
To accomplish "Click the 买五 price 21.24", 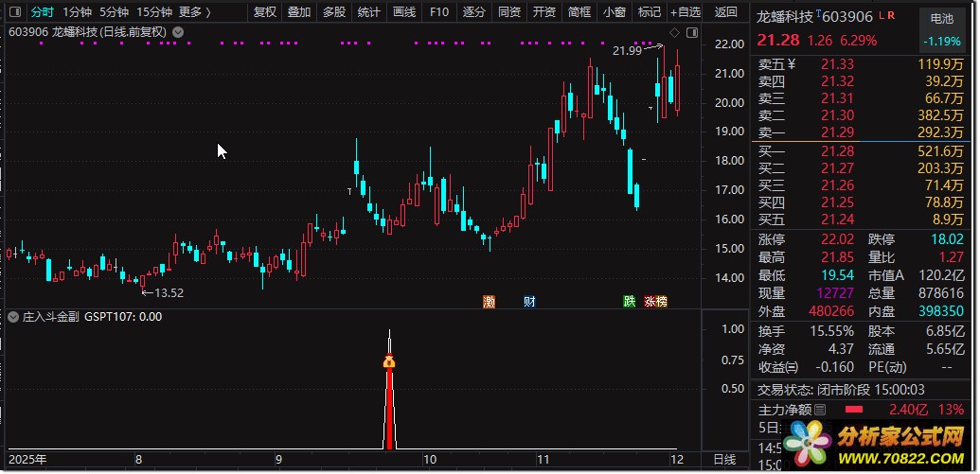I will [x=838, y=219].
